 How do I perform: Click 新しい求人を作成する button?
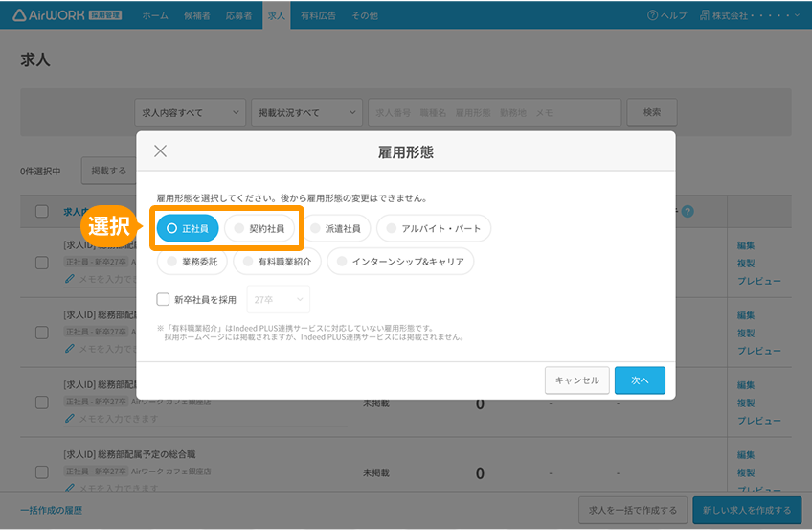[747, 510]
